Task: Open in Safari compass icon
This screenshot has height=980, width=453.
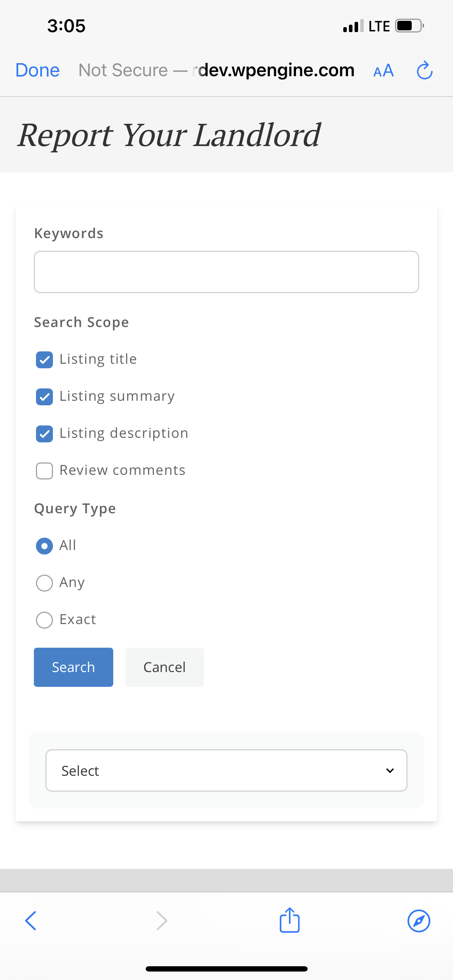Action: (x=419, y=921)
